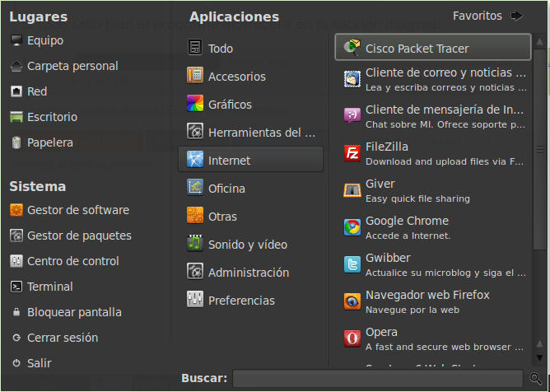The width and height of the screenshot is (550, 392).
Task: Click the Opera red O icon
Action: pos(352,338)
